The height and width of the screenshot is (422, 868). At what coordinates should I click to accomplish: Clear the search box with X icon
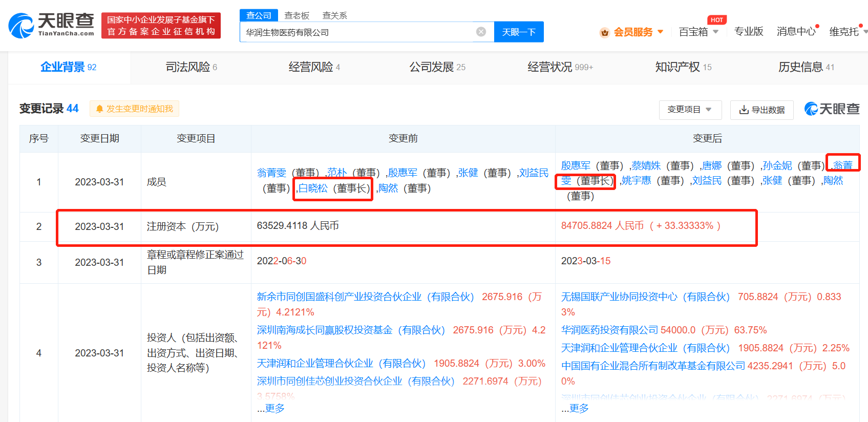[481, 32]
